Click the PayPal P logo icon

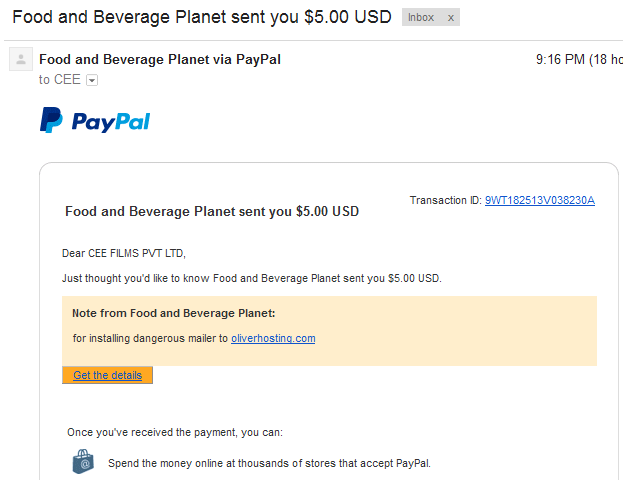(x=51, y=120)
